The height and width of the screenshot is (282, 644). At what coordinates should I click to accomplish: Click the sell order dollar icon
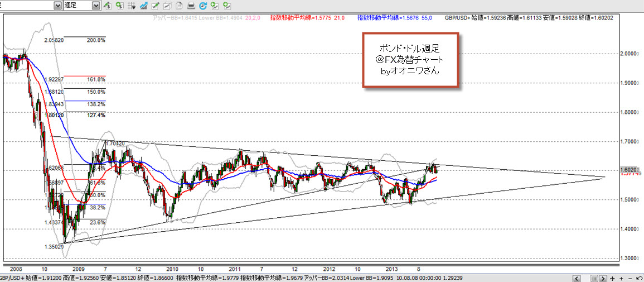click(108, 6)
